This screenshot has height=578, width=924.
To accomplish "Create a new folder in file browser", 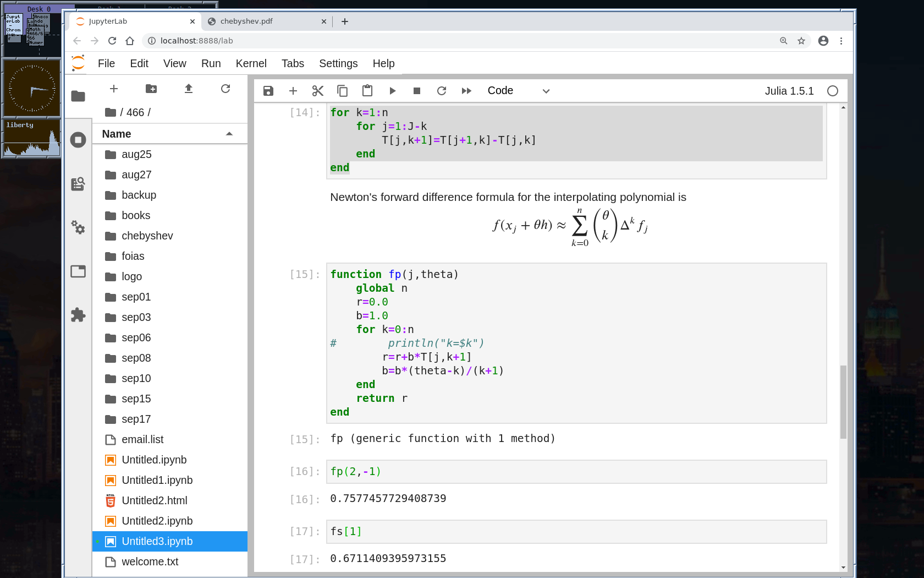I will [x=151, y=89].
